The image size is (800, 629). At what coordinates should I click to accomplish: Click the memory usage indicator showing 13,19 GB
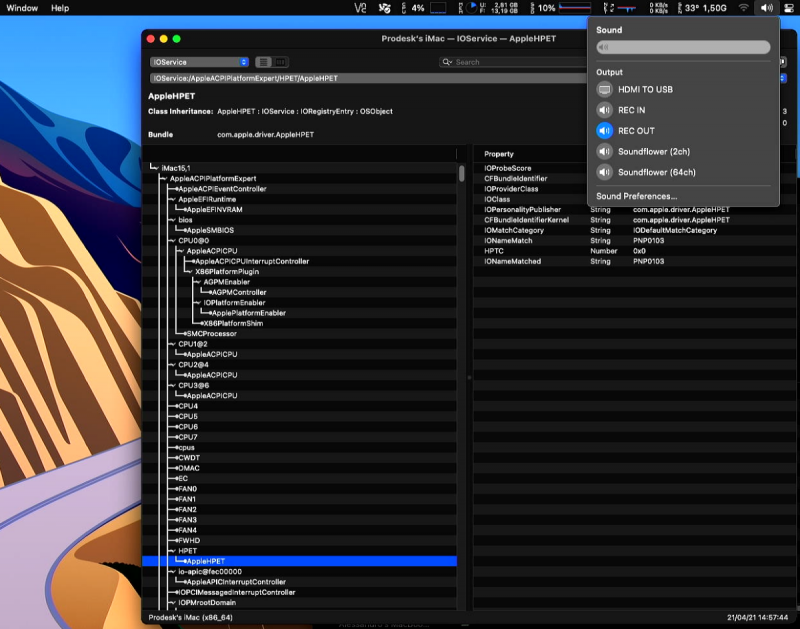500,8
